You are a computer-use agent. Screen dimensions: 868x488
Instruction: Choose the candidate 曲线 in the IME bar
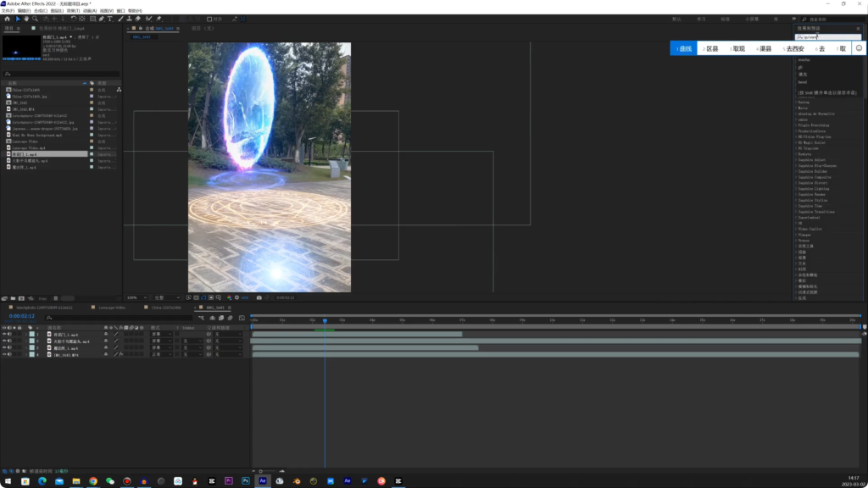pos(685,49)
